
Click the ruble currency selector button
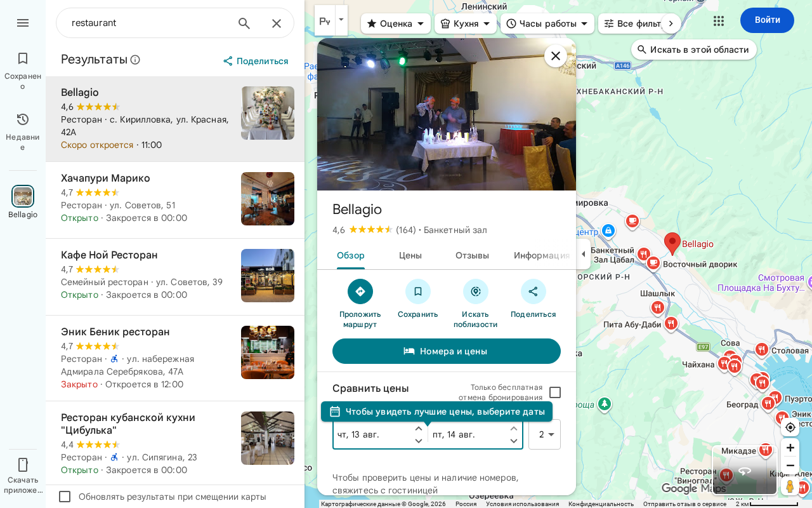[325, 20]
